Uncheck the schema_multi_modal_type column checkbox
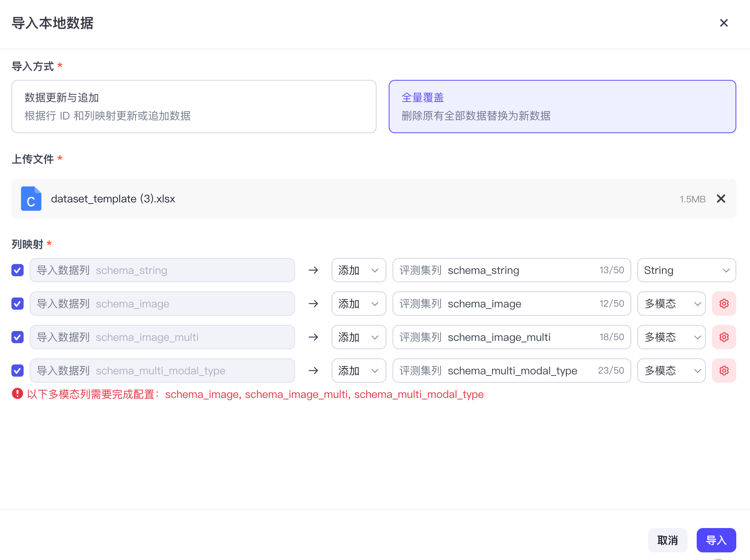This screenshot has height=560, width=750. click(x=18, y=371)
